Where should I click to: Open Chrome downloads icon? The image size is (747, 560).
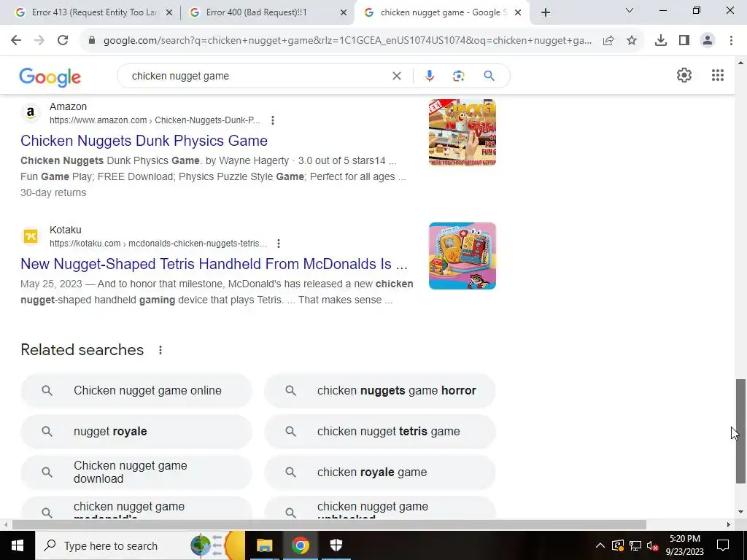(661, 41)
